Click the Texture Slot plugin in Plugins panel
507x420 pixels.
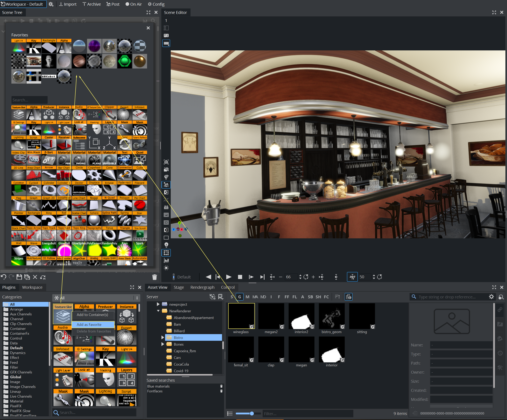[x=63, y=314]
